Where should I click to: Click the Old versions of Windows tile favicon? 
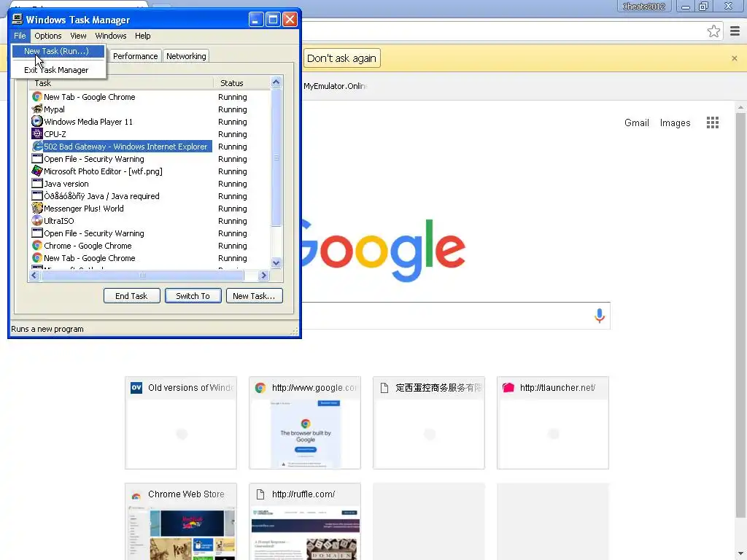(136, 388)
